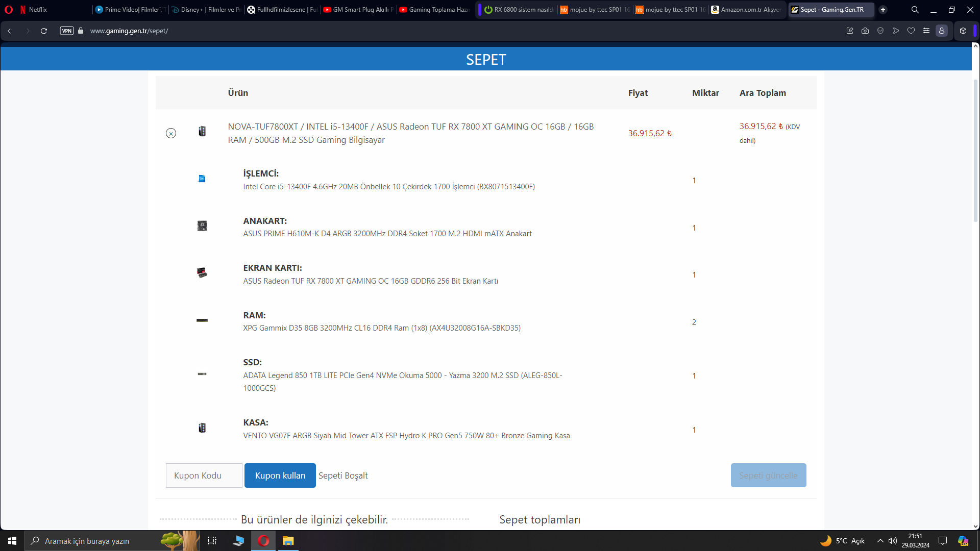The height and width of the screenshot is (551, 980).
Task: Open the Opera snapshot camera tool
Action: tap(865, 31)
